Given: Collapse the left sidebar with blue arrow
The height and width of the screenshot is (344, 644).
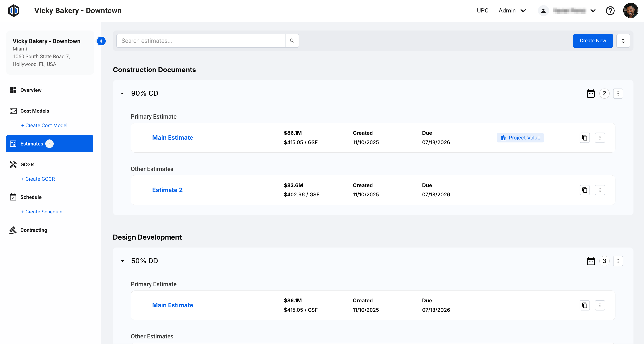Looking at the screenshot, I should click(101, 41).
